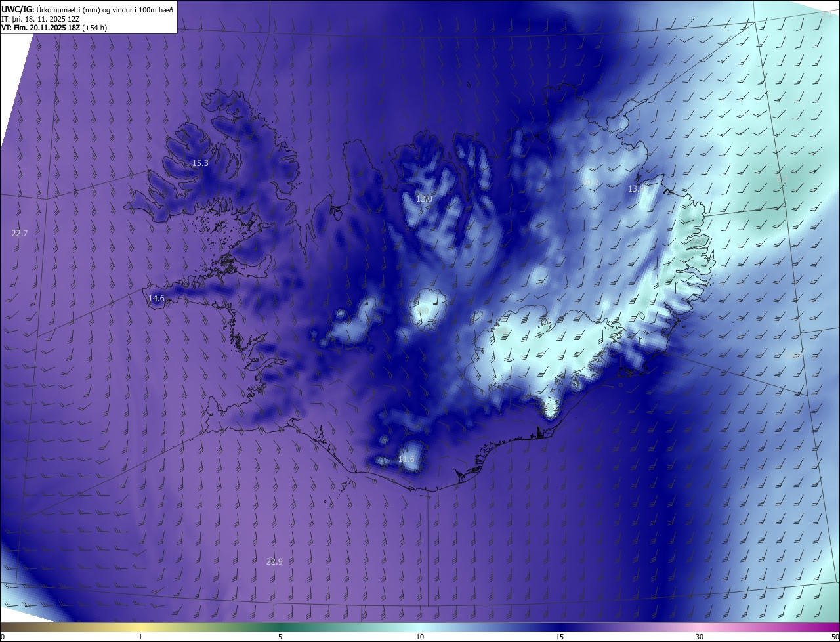This screenshot has height=642, width=840.
Task: Click the 12.0 value in north Iceland
Action: coord(424,198)
